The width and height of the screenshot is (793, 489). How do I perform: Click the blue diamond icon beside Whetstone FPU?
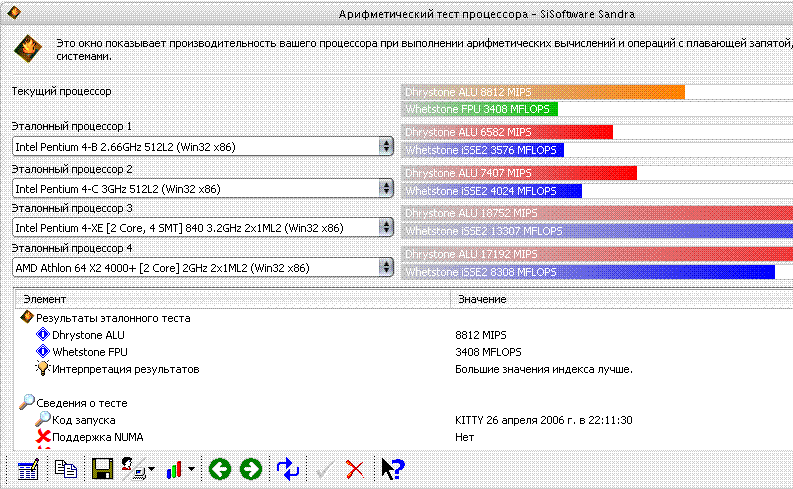[43, 351]
